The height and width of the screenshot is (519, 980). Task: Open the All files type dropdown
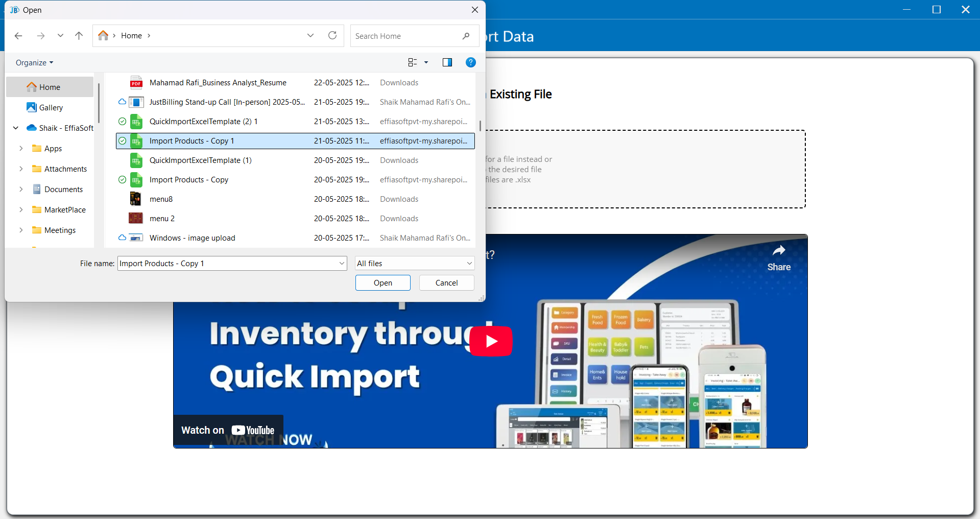click(414, 264)
